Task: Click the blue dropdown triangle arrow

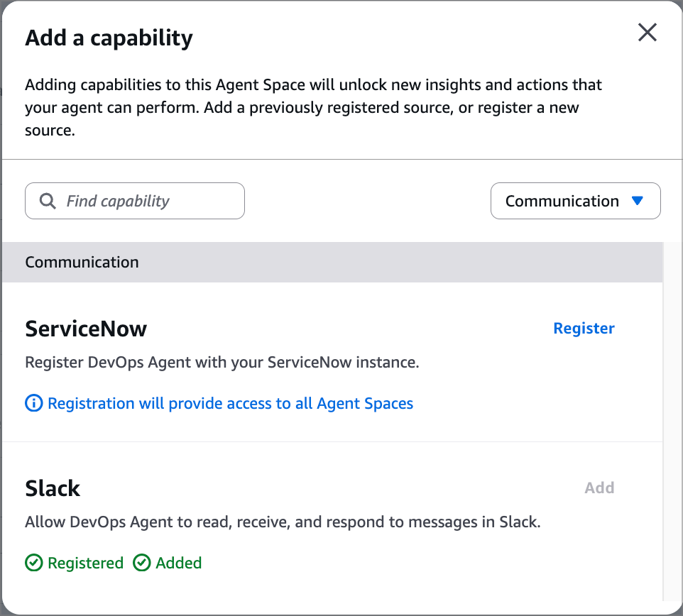Action: [x=637, y=201]
